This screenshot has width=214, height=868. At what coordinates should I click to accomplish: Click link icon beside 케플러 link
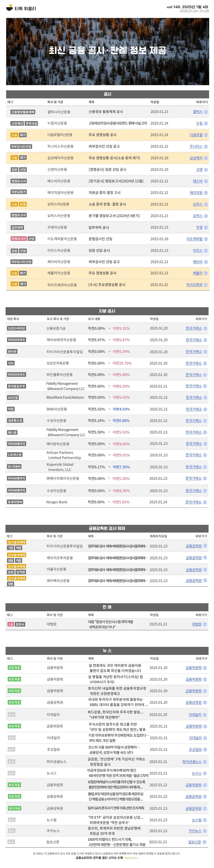tap(206, 273)
